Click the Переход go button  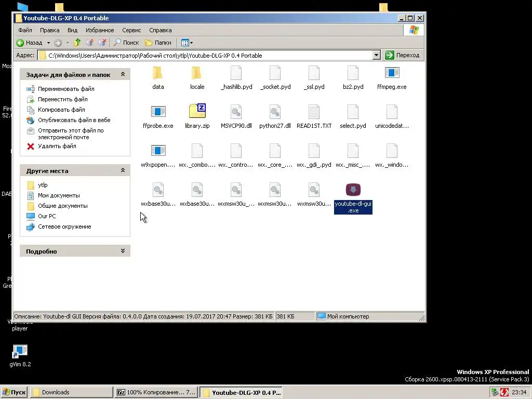click(x=403, y=55)
